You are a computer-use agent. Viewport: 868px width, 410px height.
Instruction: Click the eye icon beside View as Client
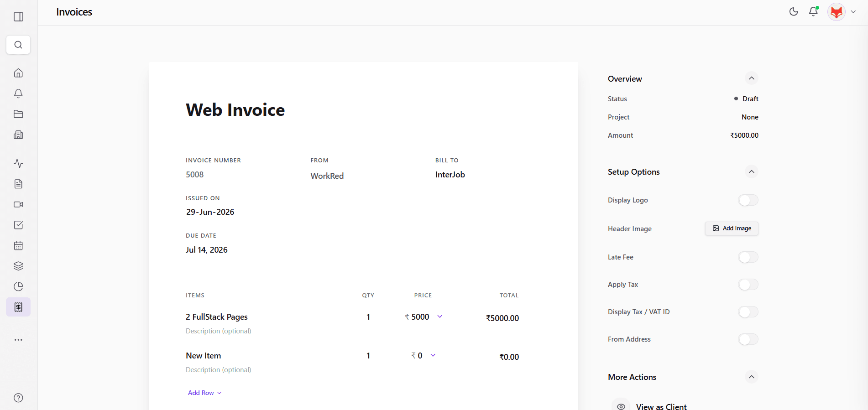(621, 406)
